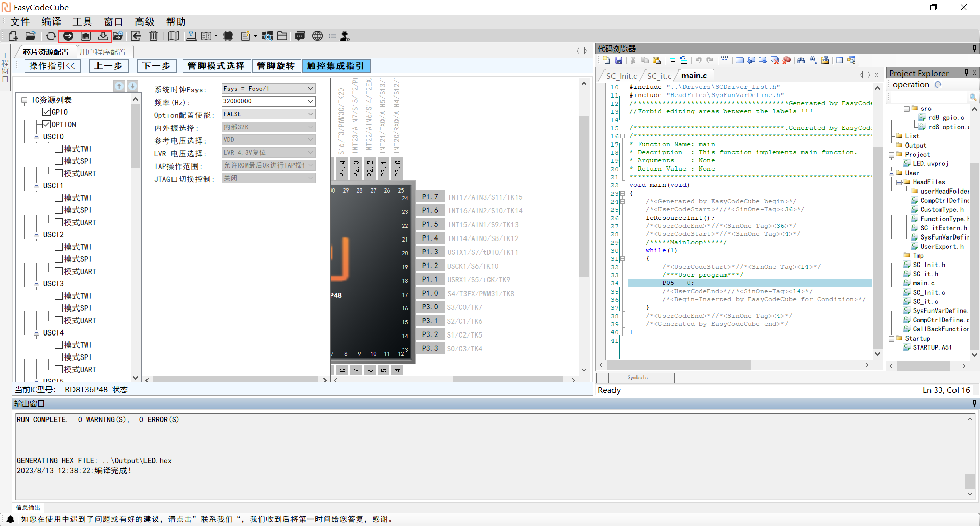Collapse the HeadFiles folder in Project Explorer
The image size is (980, 526).
pos(899,182)
